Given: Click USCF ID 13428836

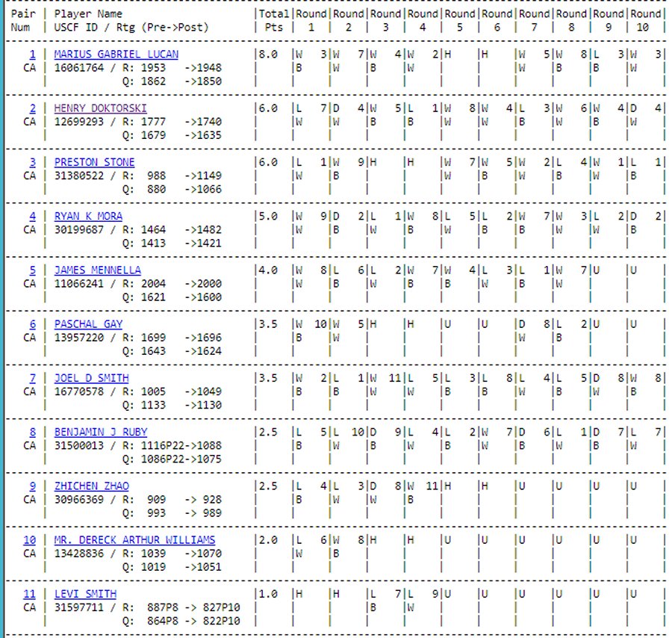Looking at the screenshot, I should click(x=79, y=554).
